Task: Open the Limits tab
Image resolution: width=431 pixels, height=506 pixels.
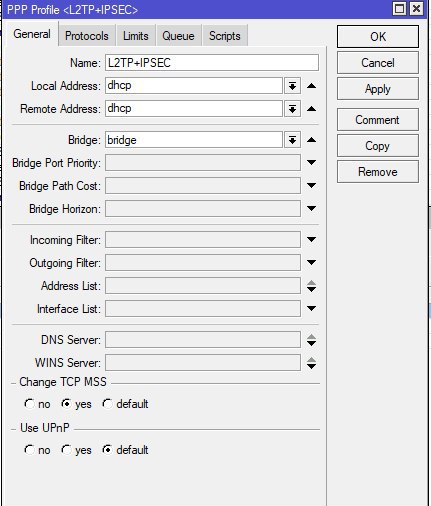Action: (x=135, y=35)
